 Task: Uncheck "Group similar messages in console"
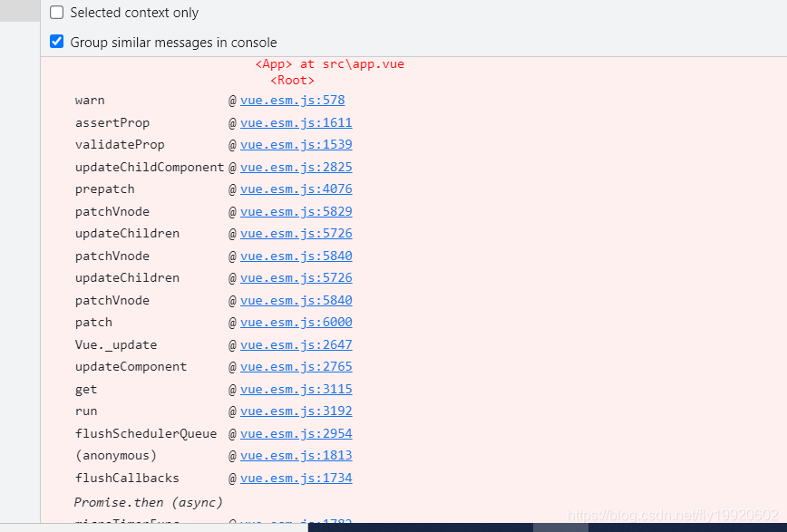(56, 42)
